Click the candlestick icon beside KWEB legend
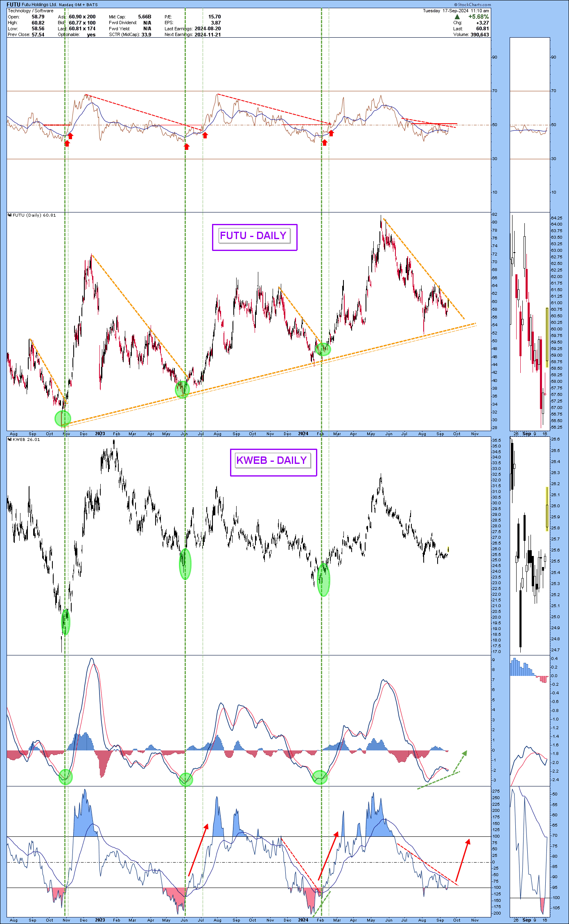Viewport: 569px width, 924px height. click(x=10, y=439)
